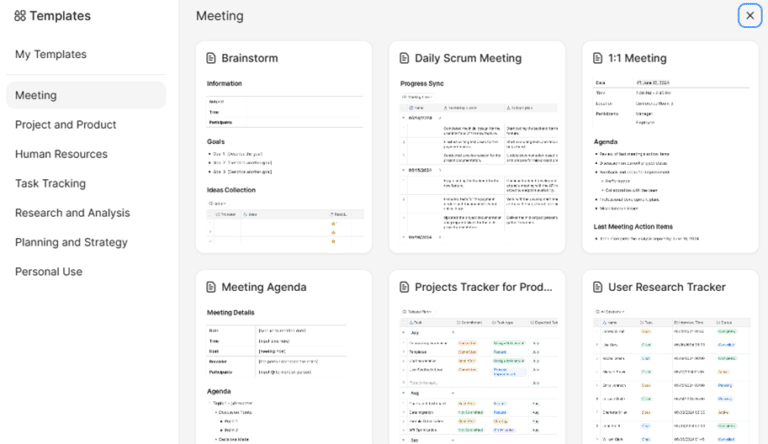
Task: Switch to Project and Product category
Action: (x=66, y=124)
